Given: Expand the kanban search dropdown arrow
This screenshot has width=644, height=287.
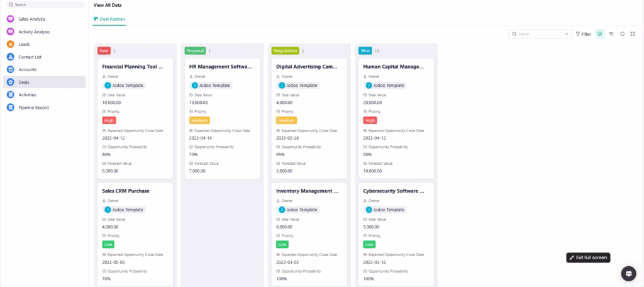Looking at the screenshot, I should click(566, 34).
